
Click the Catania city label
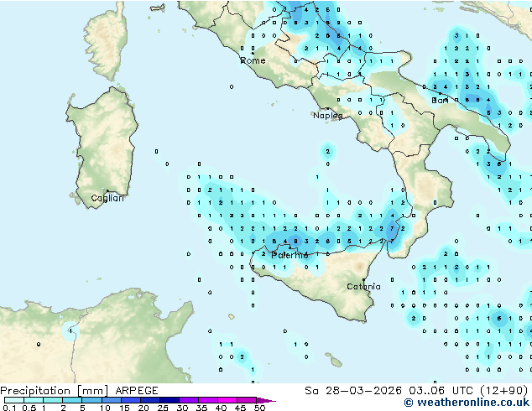363,287
